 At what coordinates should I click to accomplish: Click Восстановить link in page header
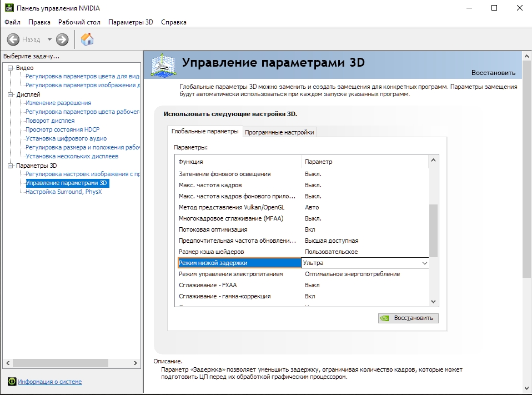click(x=493, y=73)
